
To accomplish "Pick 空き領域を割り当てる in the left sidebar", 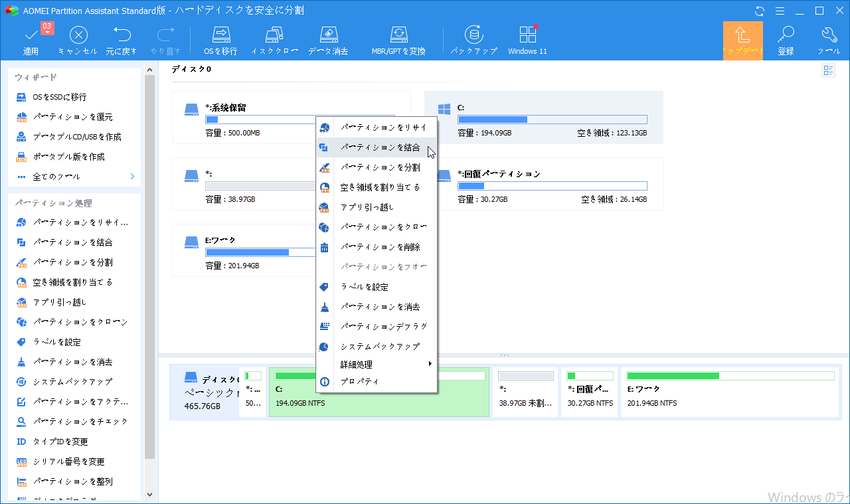I will (73, 282).
